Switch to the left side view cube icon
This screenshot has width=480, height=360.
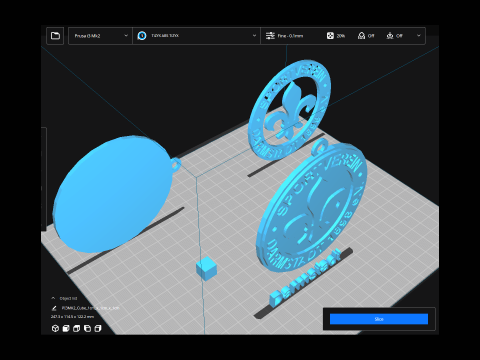pyautogui.click(x=87, y=329)
